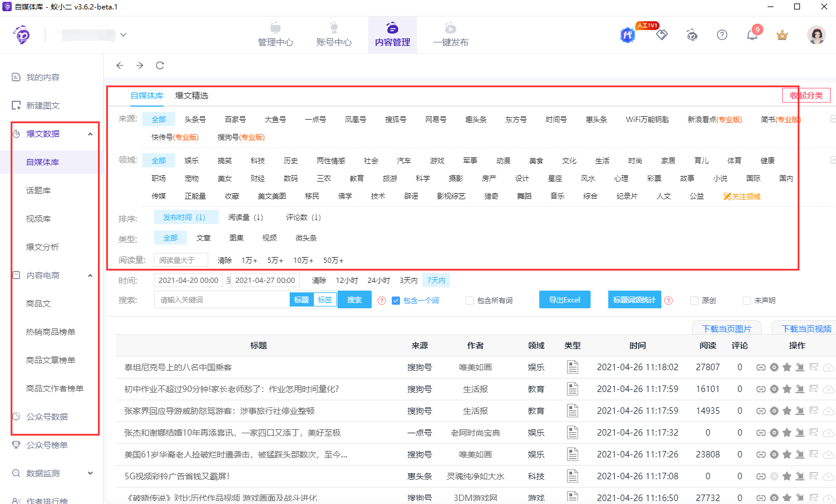Check the 包含所有词 option
The width and height of the screenshot is (836, 504).
pyautogui.click(x=470, y=301)
